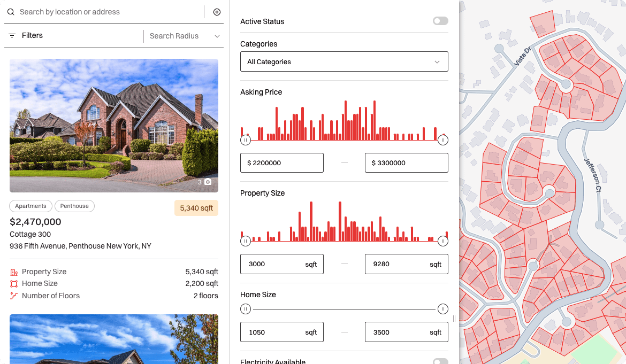Click the Vista Dr label on map
The height and width of the screenshot is (364, 626).
tap(522, 56)
